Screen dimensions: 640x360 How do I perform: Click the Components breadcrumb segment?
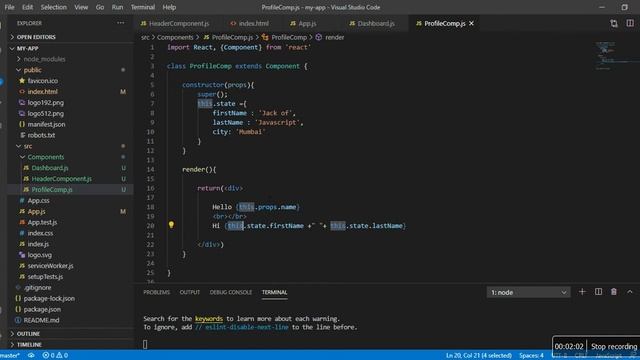point(175,37)
